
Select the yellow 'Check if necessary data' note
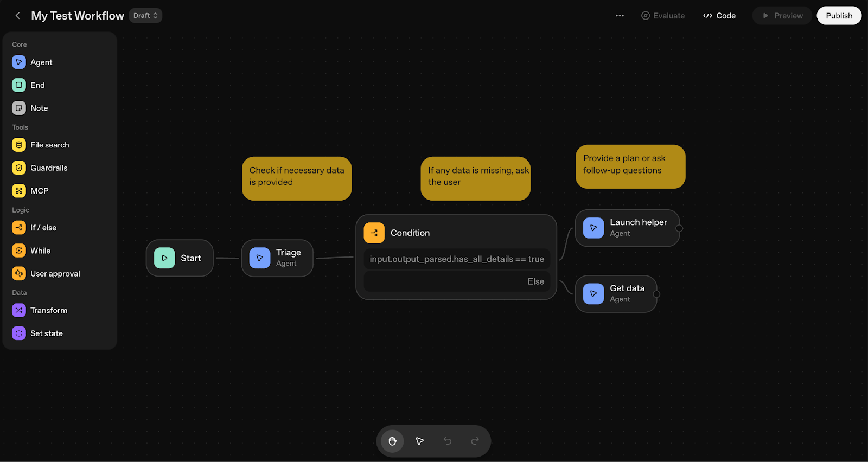point(297,178)
